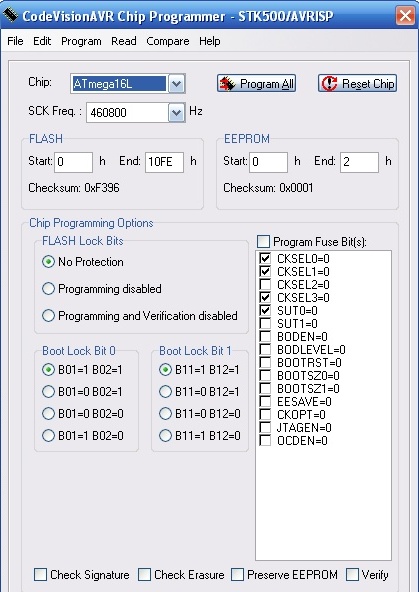Check the CKSEL2=0 fuse bit
The image size is (419, 592).
(x=265, y=284)
